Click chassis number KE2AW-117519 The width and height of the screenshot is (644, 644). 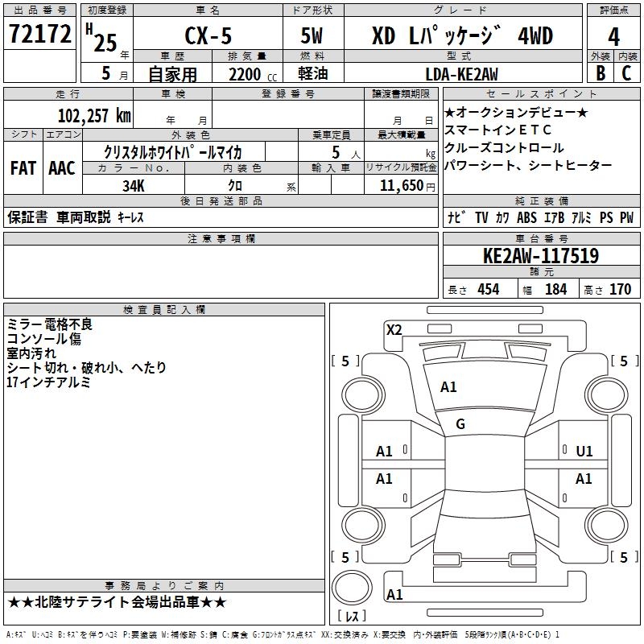point(541,256)
